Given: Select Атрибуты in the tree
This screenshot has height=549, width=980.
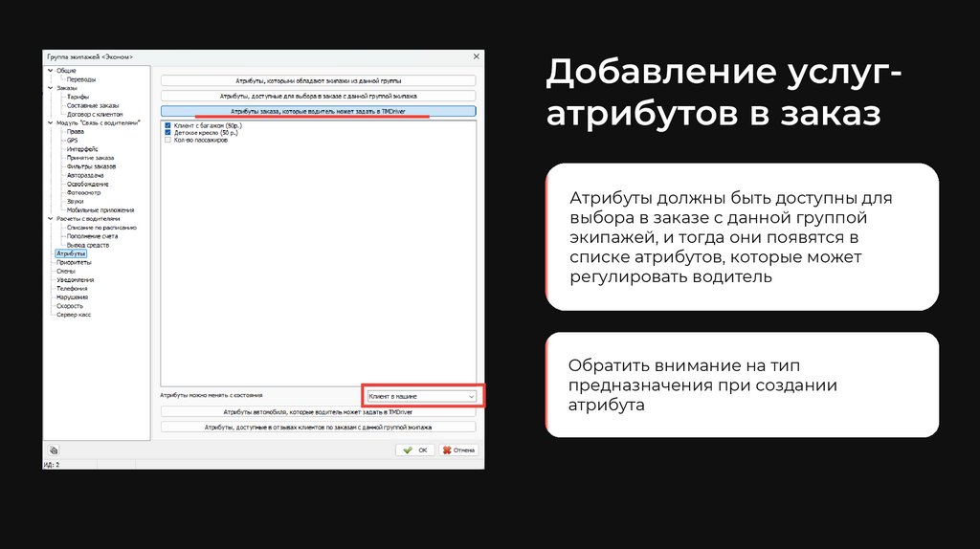Looking at the screenshot, I should 71,254.
